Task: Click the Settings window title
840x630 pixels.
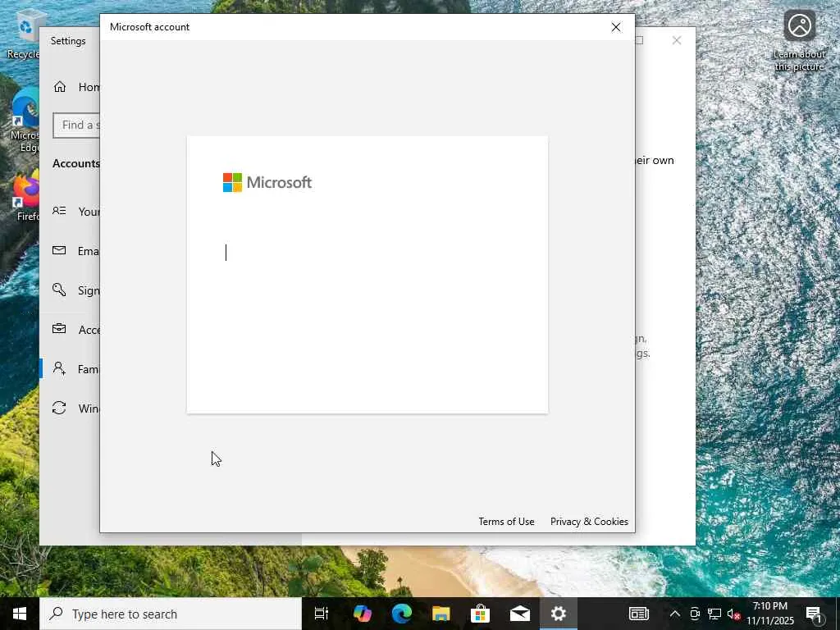Action: click(68, 41)
